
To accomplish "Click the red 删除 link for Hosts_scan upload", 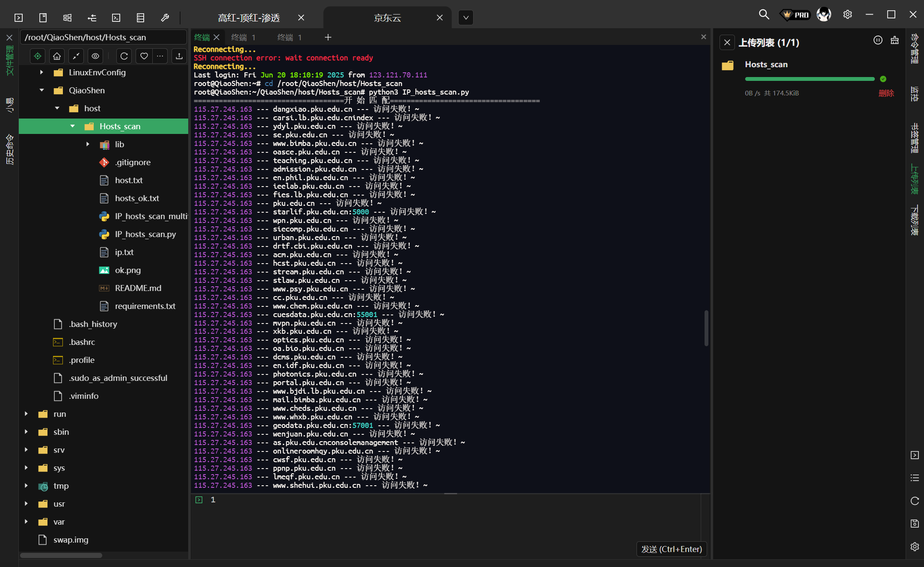I will click(x=886, y=93).
